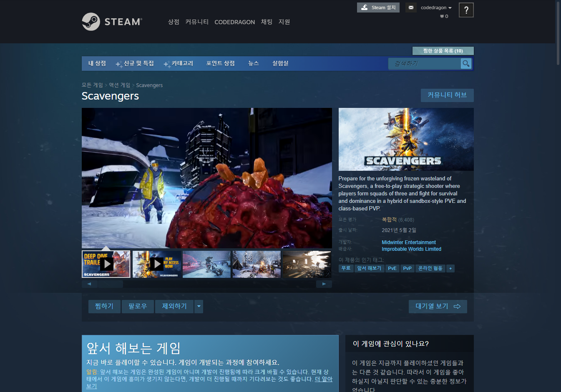Click the PvP tag
Viewport: 561px width, 392px height.
(x=407, y=268)
